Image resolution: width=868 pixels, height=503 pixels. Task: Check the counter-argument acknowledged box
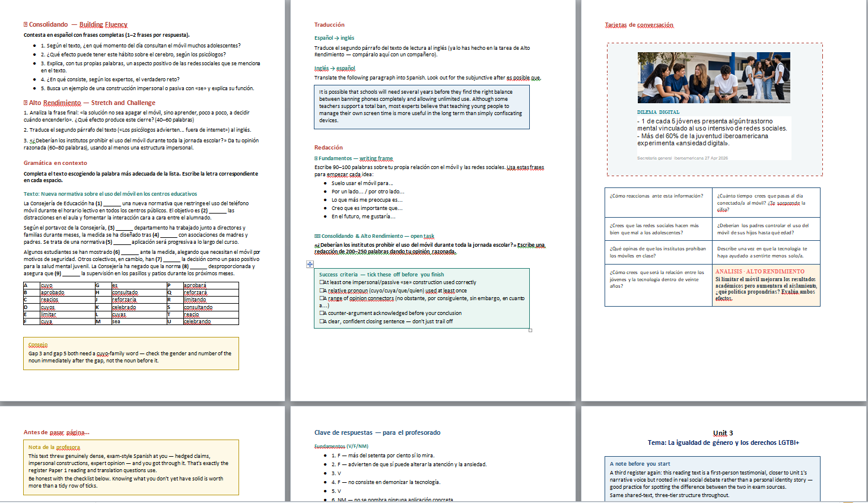click(322, 313)
